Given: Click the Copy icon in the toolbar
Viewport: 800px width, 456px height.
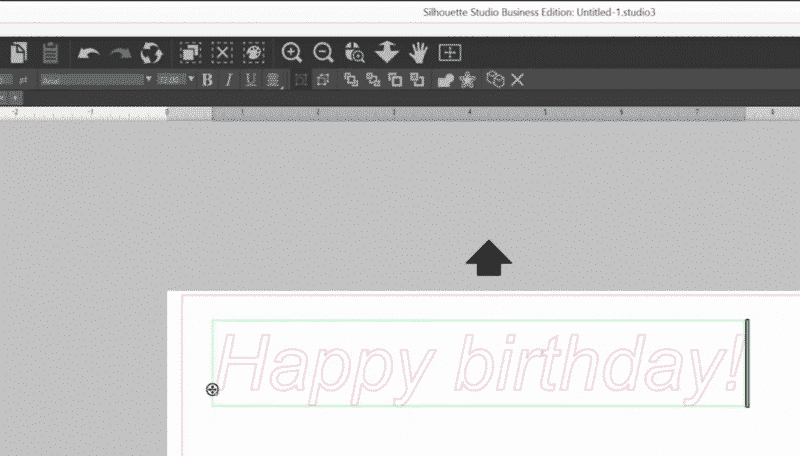Looking at the screenshot, I should [x=19, y=53].
